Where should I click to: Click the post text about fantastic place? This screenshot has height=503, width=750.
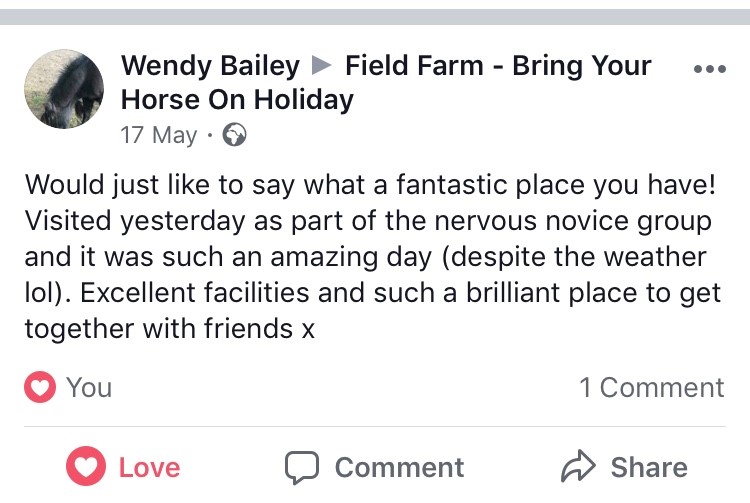click(373, 256)
